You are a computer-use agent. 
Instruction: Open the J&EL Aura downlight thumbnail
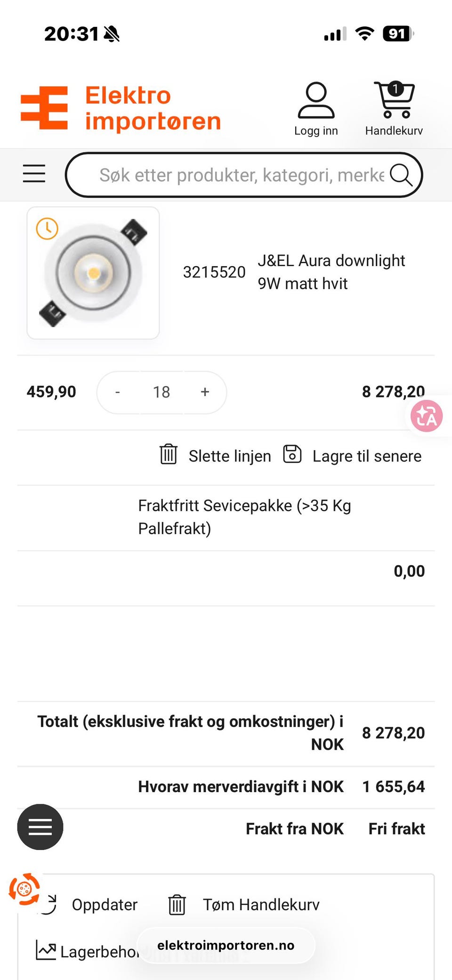click(93, 273)
